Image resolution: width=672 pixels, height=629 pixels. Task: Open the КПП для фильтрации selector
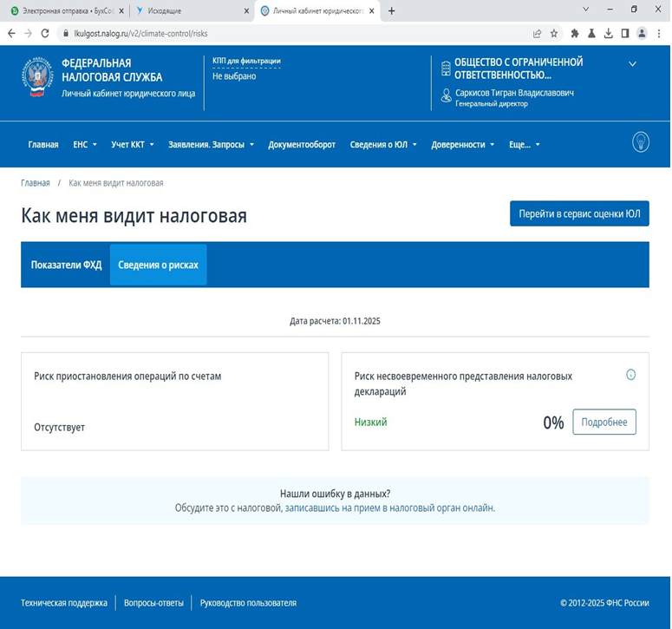[x=246, y=61]
